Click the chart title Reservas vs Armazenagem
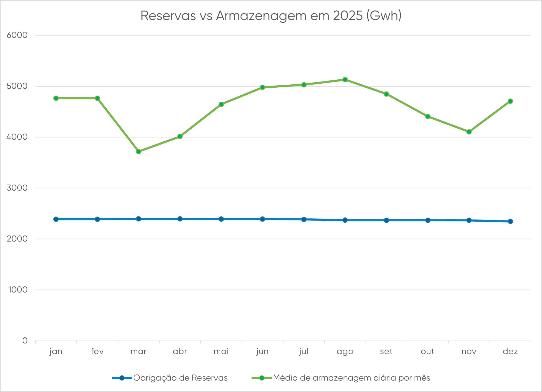The width and height of the screenshot is (542, 392). coord(271,16)
